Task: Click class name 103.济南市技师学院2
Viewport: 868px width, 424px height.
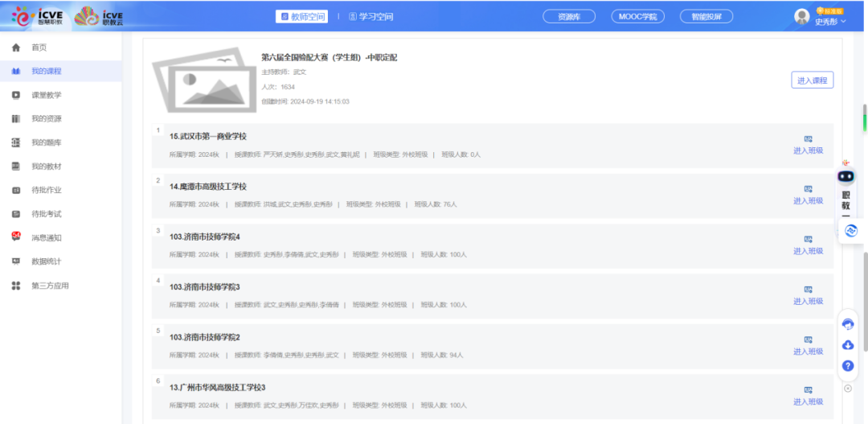Action: coord(205,337)
